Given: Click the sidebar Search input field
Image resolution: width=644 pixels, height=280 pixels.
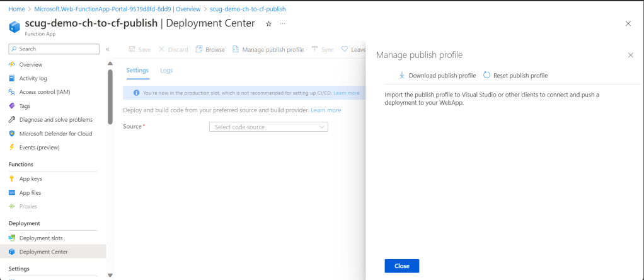Looking at the screenshot, I should 54,49.
